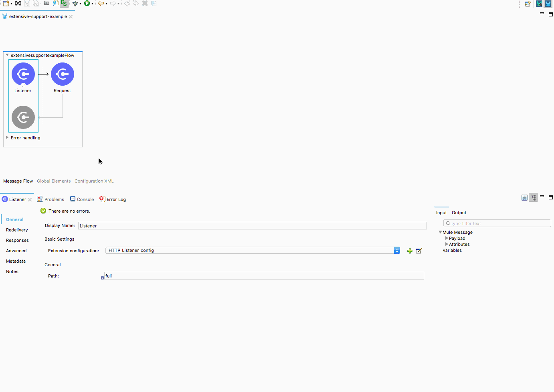Select the Request component in the flow
The image size is (554, 392).
tap(63, 74)
